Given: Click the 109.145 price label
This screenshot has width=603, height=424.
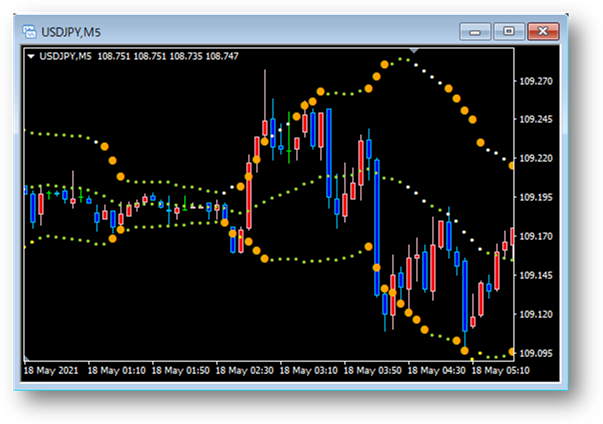Looking at the screenshot, I should (536, 275).
